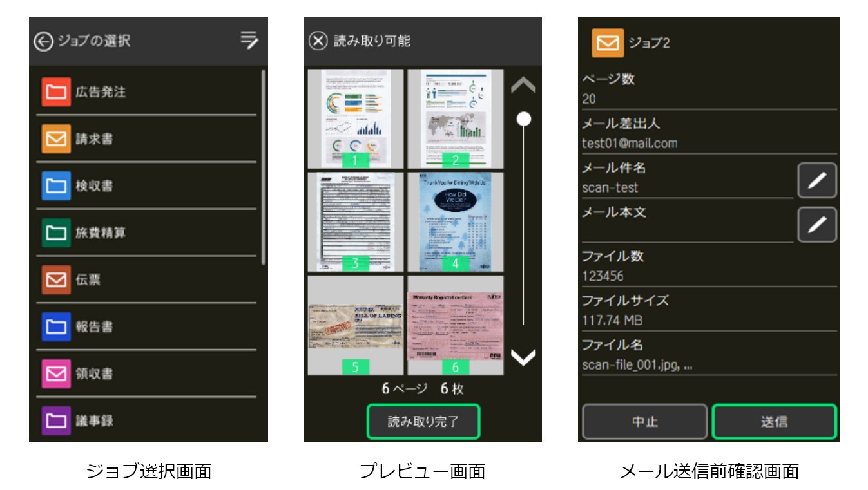This screenshot has width=868, height=490.
Task: Select the red 広告発注 folder icon
Action: pyautogui.click(x=56, y=92)
